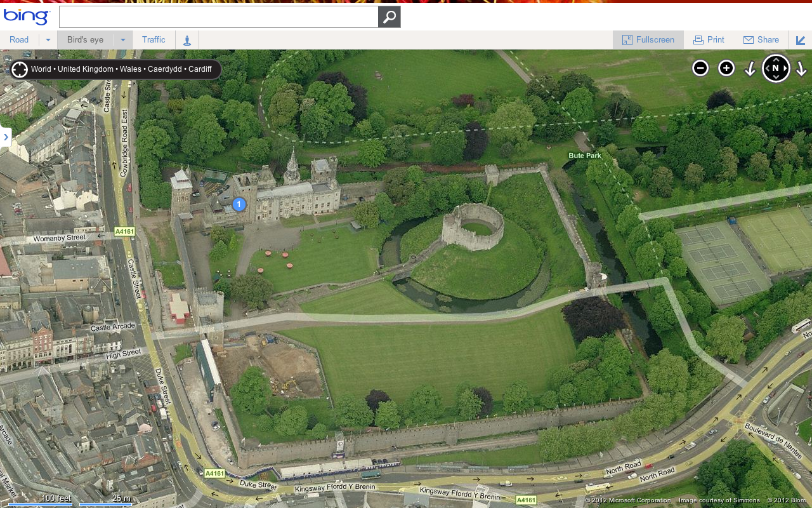Rotate the map counterclockwise
This screenshot has height=508, width=812.
(751, 68)
